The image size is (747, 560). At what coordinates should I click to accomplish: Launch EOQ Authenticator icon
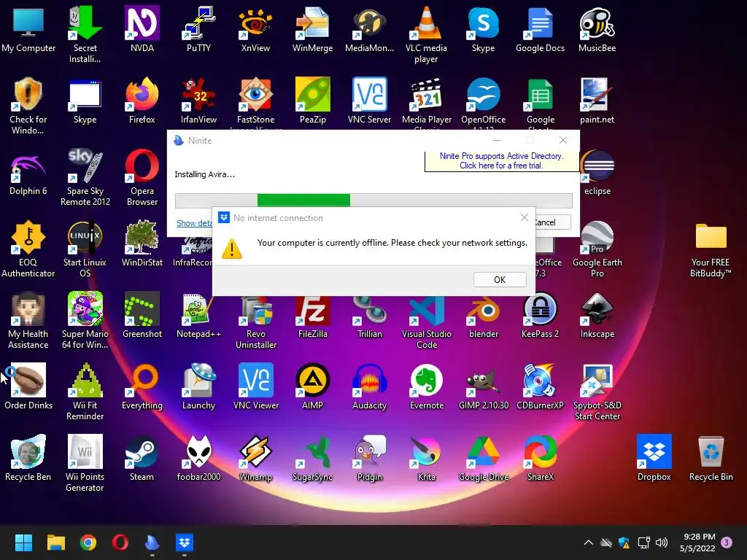coord(28,249)
